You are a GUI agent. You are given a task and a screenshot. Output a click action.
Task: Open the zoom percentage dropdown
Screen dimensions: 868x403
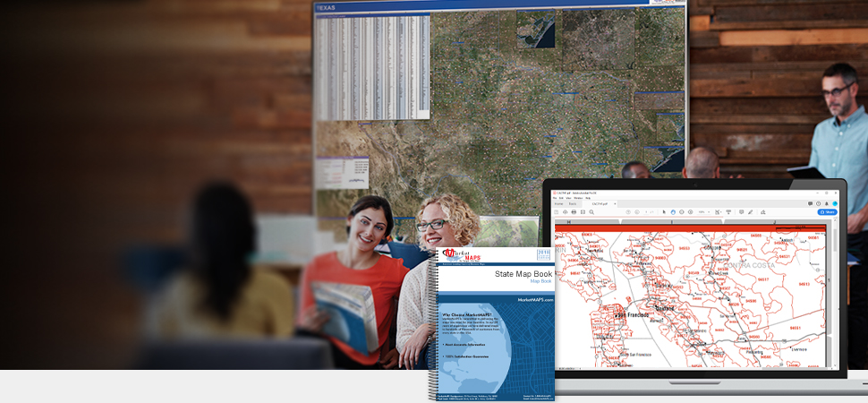tap(704, 211)
